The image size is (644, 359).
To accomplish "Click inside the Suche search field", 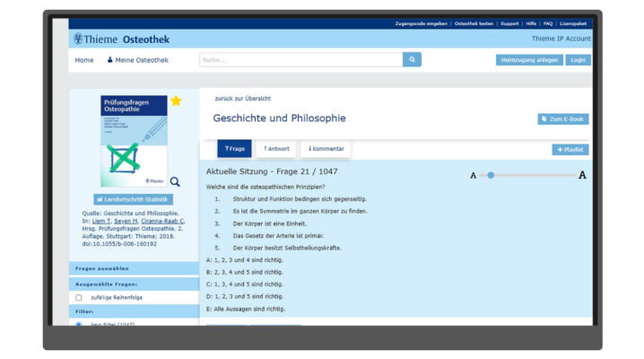I will 301,59.
